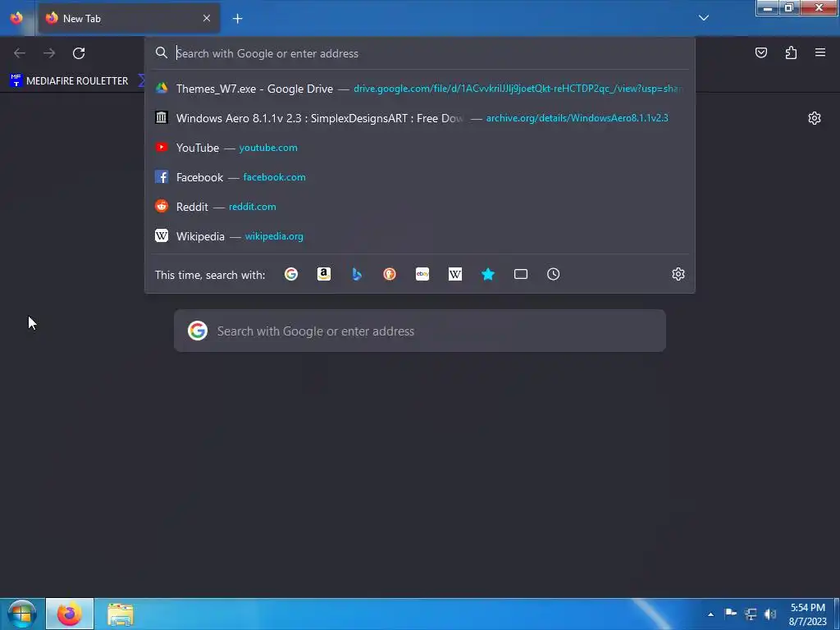This screenshot has height=630, width=840.
Task: Choose Facebook suggestion
Action: click(x=419, y=177)
